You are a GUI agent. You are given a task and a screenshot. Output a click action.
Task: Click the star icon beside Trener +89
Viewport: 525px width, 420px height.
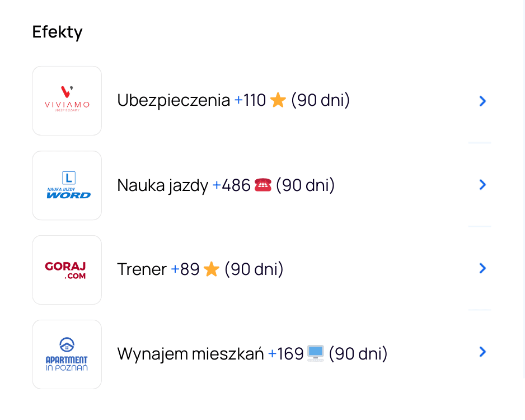point(211,269)
